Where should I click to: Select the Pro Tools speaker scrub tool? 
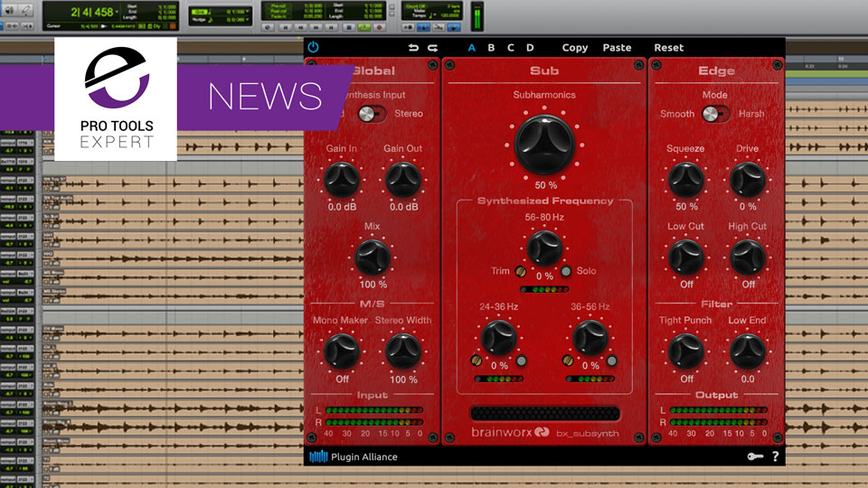(9, 9)
